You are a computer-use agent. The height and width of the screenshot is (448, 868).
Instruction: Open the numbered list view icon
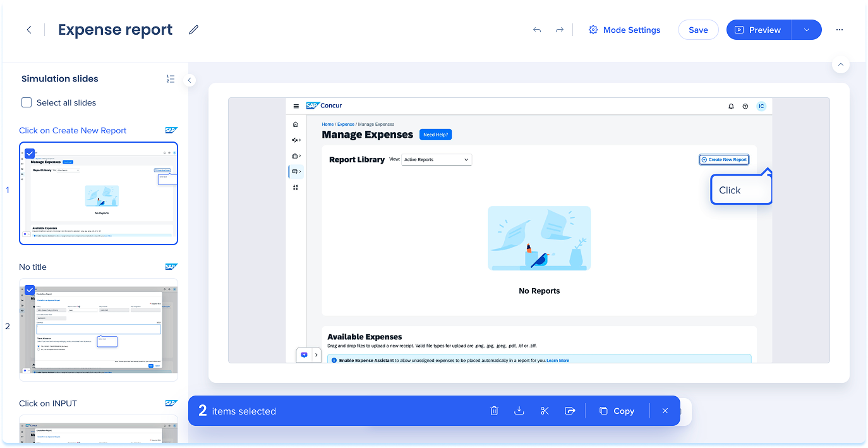(x=171, y=79)
